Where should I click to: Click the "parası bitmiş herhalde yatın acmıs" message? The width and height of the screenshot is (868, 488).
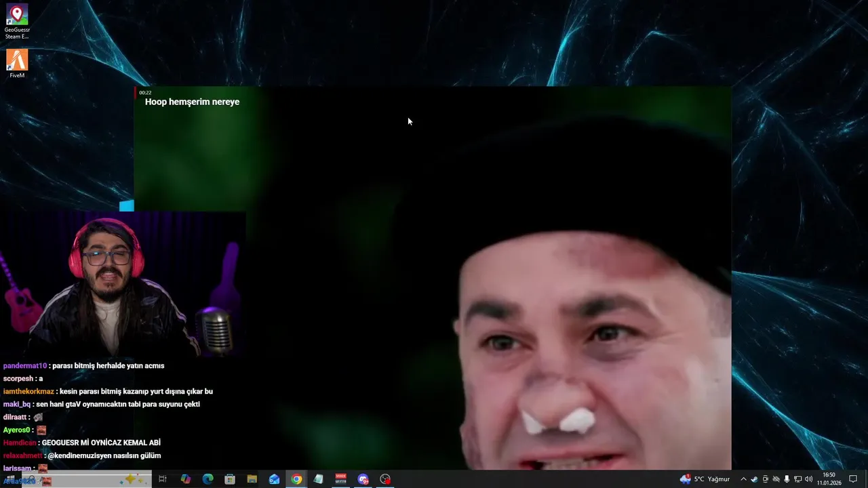[x=108, y=366]
